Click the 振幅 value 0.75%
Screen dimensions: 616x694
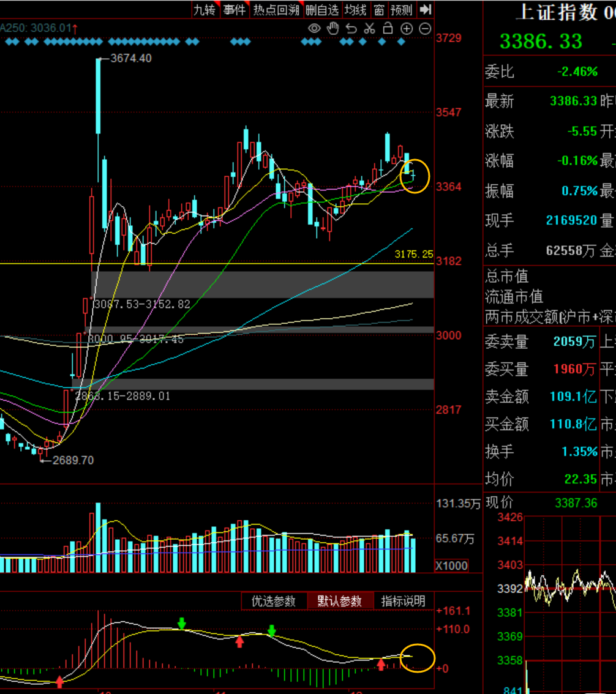(x=580, y=191)
